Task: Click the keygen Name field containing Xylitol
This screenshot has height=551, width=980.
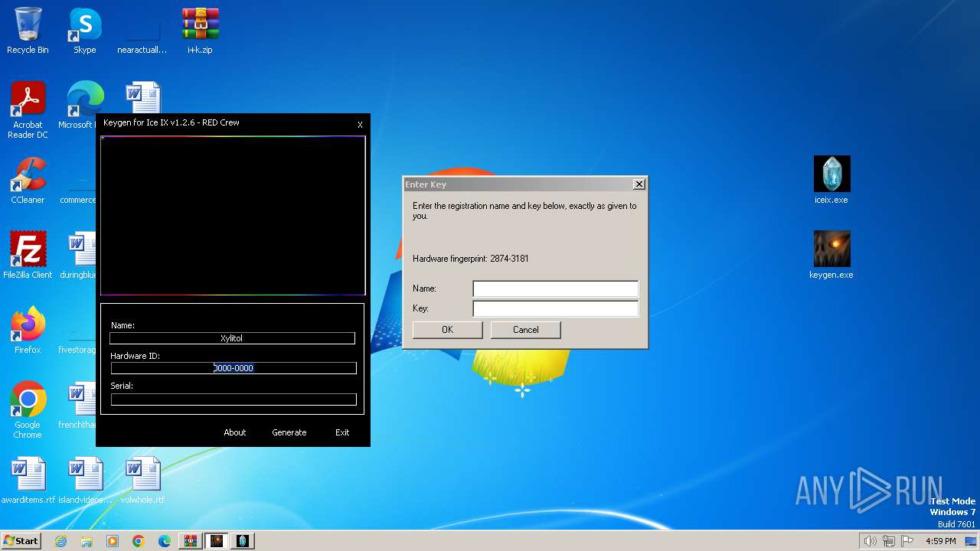Action: pyautogui.click(x=232, y=338)
